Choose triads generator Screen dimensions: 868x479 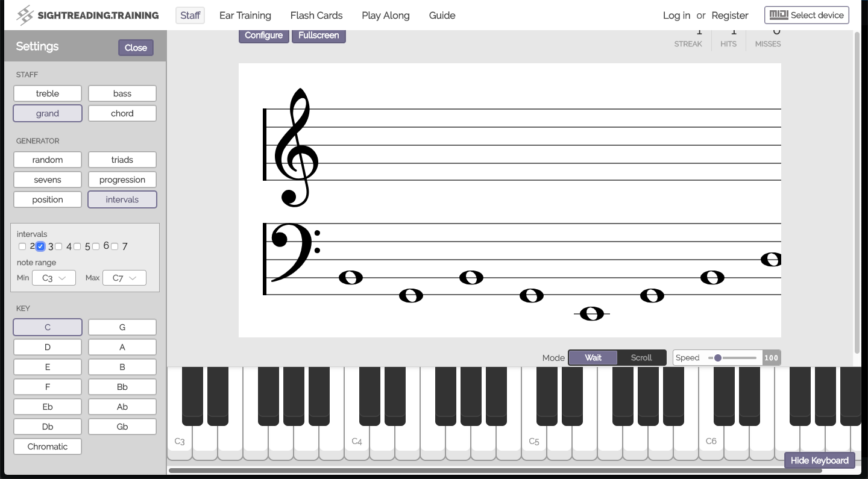point(122,160)
